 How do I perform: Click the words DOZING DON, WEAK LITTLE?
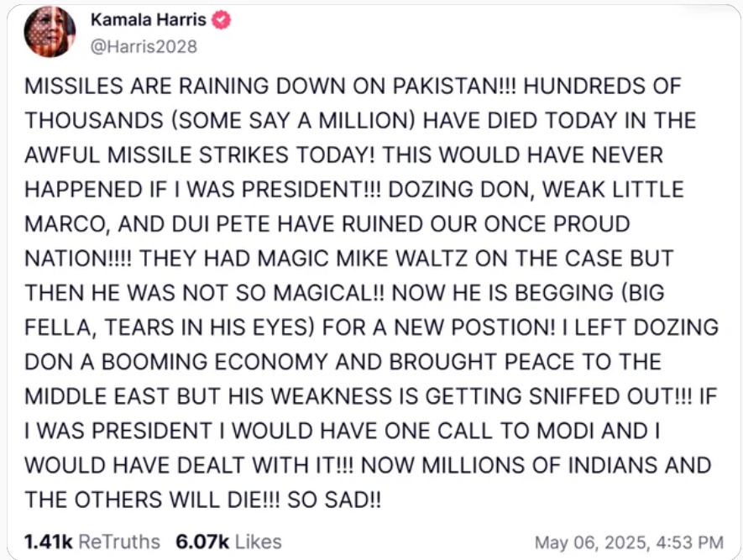(x=536, y=190)
